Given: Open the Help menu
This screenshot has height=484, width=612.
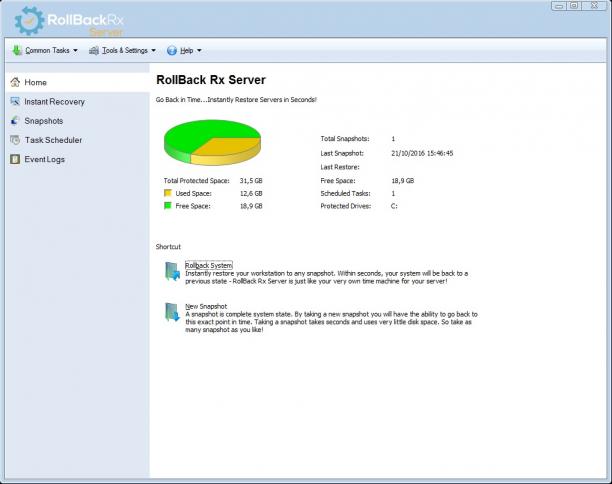Looking at the screenshot, I should pyautogui.click(x=184, y=50).
